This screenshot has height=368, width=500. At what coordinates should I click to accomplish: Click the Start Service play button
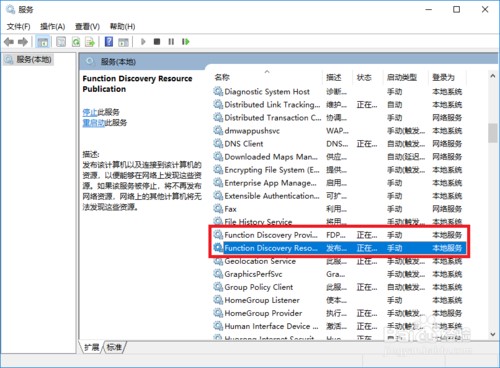point(143,42)
